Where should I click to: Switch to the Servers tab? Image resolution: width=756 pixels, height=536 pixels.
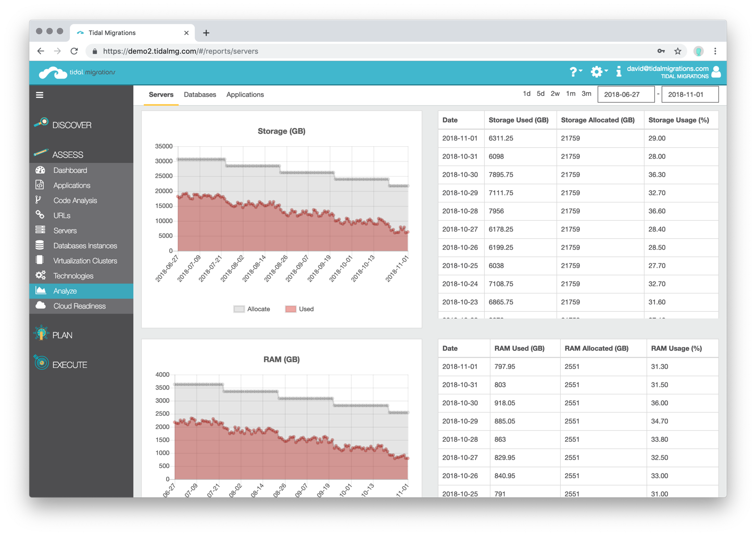coord(161,95)
